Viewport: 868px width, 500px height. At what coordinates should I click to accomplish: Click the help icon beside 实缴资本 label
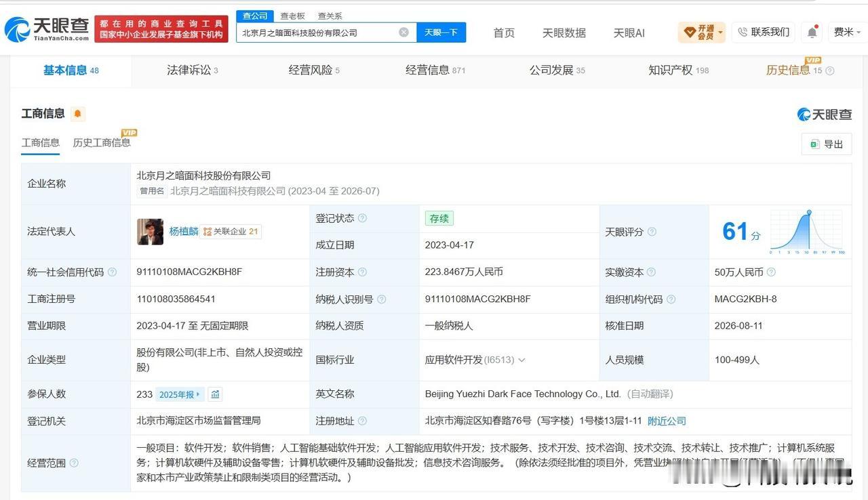[651, 272]
